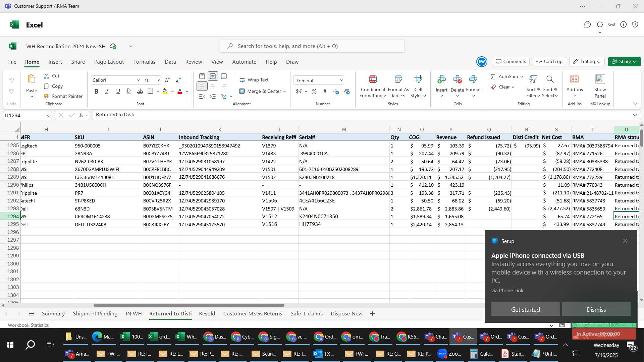Screen dimensions: 644x362
Task: Open the Calculator taskbar app
Action: coord(481,354)
